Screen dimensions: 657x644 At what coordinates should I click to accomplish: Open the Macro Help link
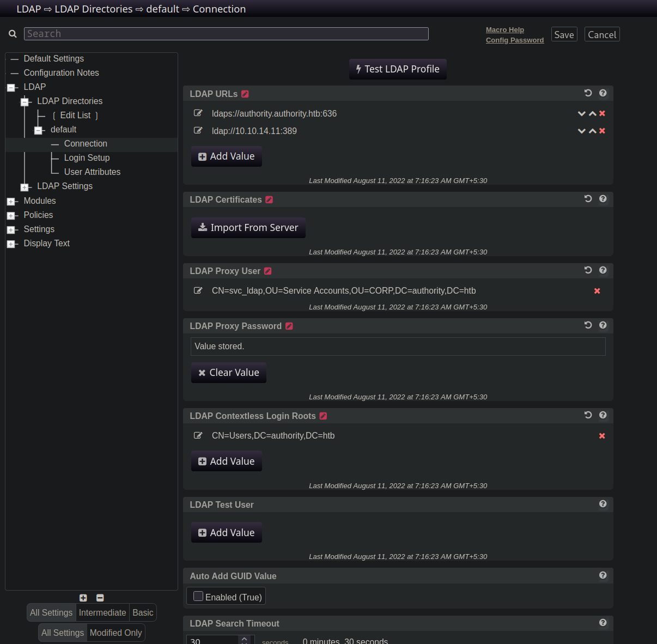click(505, 30)
